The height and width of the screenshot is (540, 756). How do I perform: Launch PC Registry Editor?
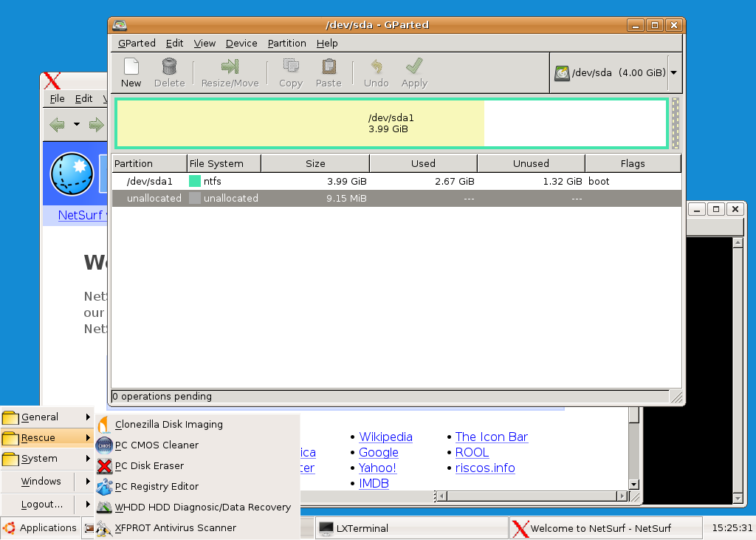[198, 486]
